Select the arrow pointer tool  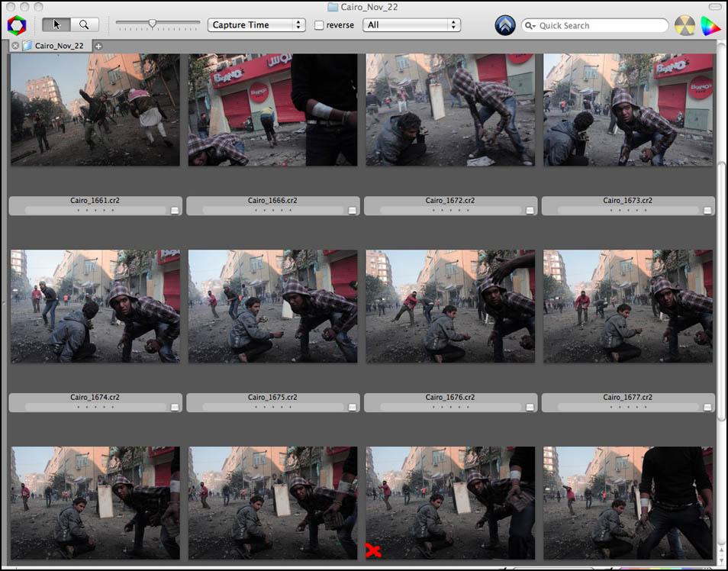click(x=56, y=24)
